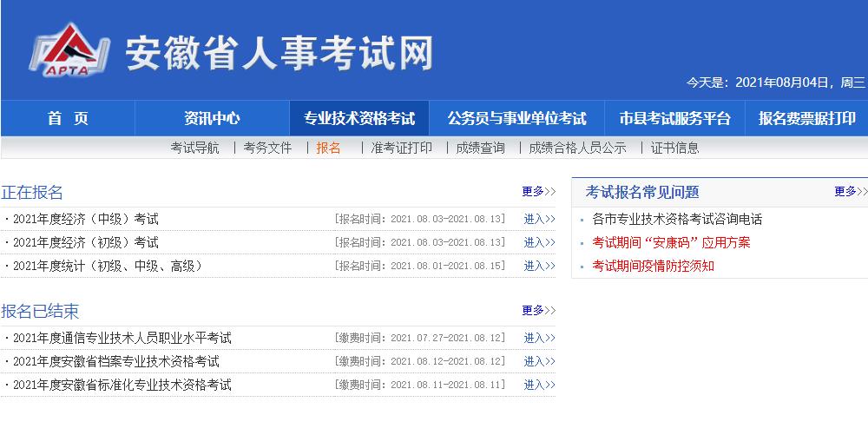
Task: Expand 更多 for 考试报名常见问题
Action: tap(851, 192)
